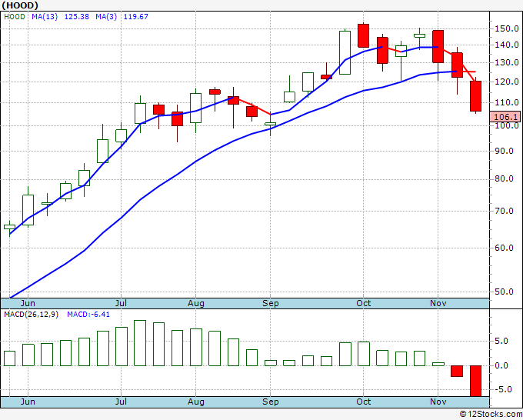Click the (HOOD) chart title
The height and width of the screenshot is (420, 523).
[20, 5]
